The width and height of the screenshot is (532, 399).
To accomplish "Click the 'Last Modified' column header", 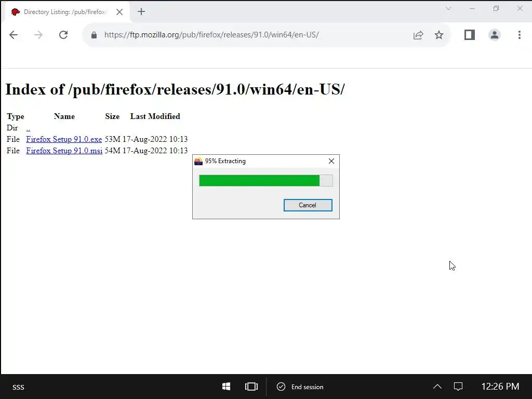I will pyautogui.click(x=155, y=116).
